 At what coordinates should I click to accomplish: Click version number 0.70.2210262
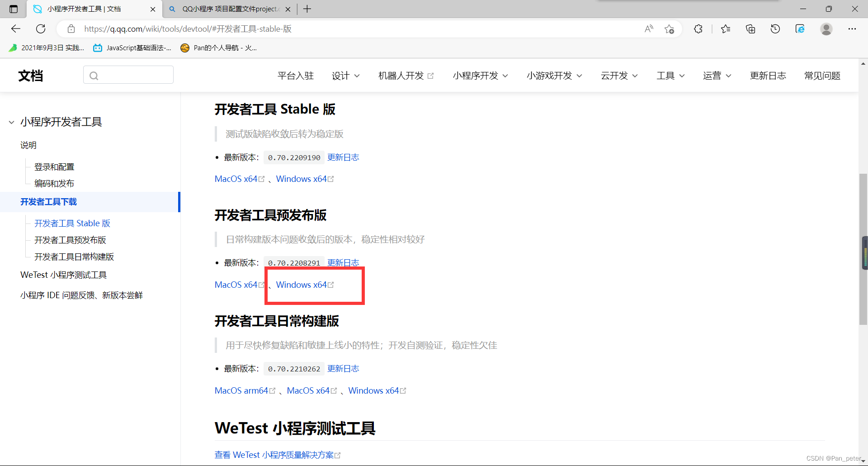point(294,369)
